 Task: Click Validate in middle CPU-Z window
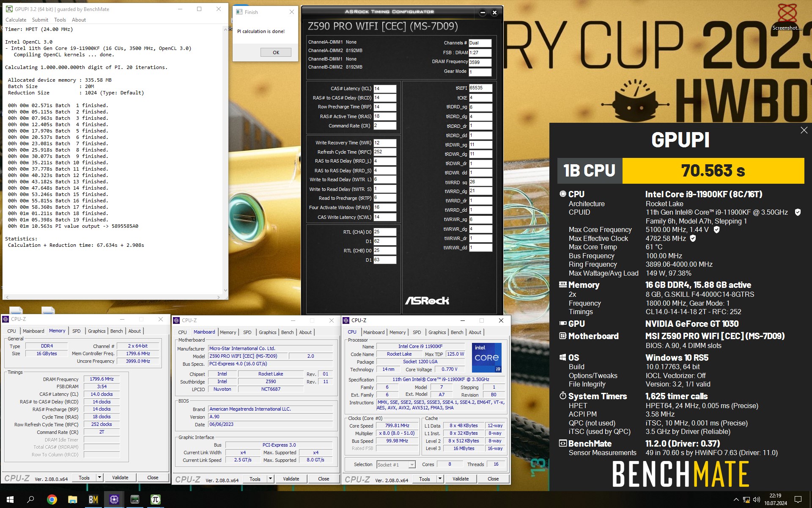(291, 479)
